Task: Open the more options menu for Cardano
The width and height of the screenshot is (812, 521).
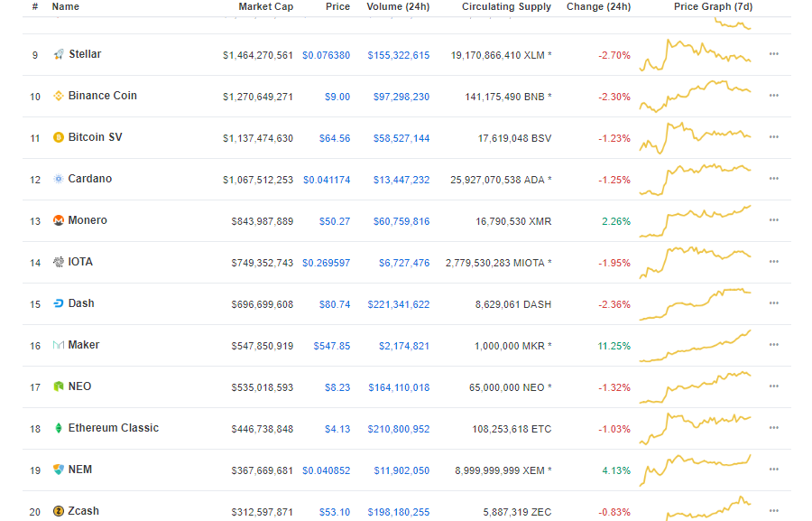Action: coord(774,179)
